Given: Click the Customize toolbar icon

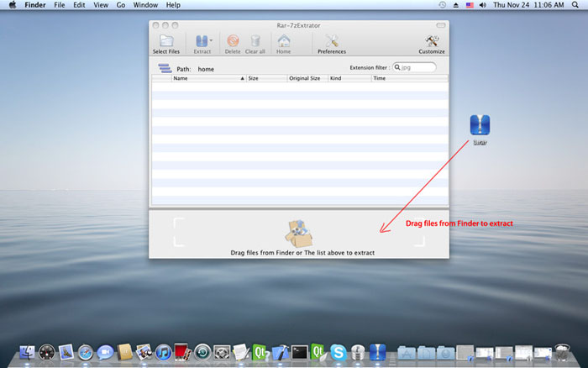Looking at the screenshot, I should [x=431, y=40].
